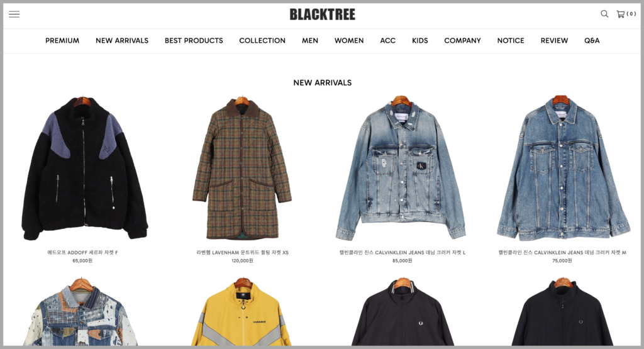Open the PREMIUM menu

[62, 41]
